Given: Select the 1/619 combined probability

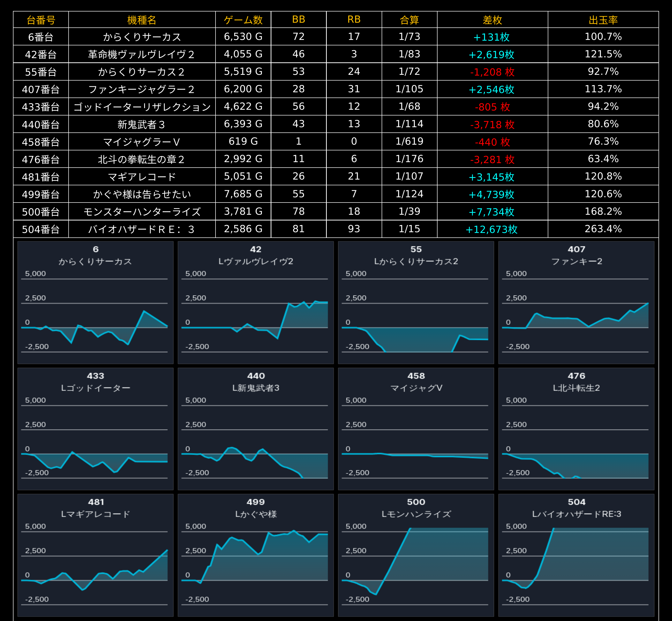Looking at the screenshot, I should [x=409, y=141].
